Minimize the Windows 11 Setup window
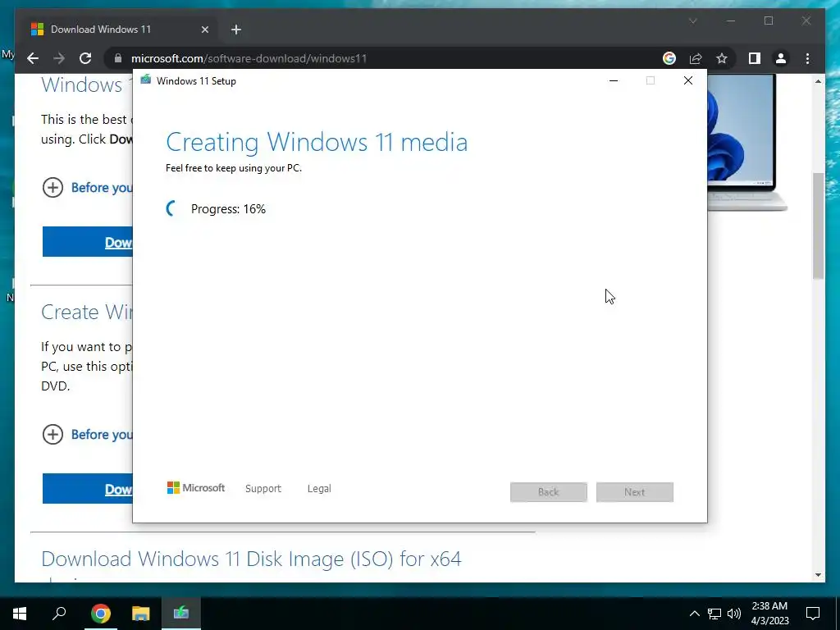 point(614,80)
